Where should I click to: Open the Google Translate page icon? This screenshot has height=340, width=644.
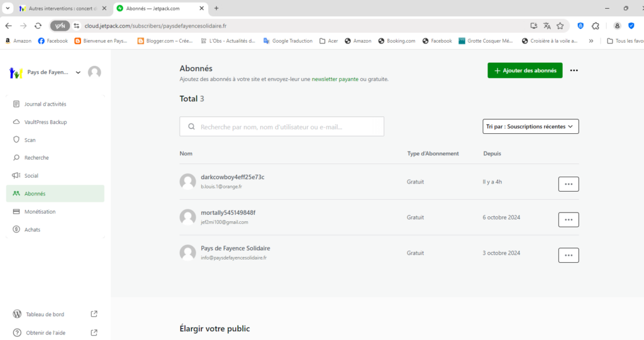pyautogui.click(x=547, y=26)
